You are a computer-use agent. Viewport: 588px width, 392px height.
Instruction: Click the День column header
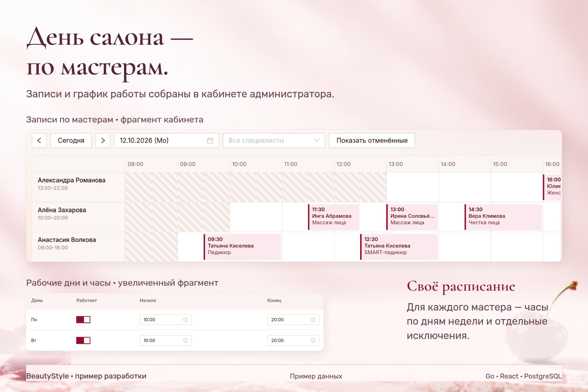(x=37, y=300)
